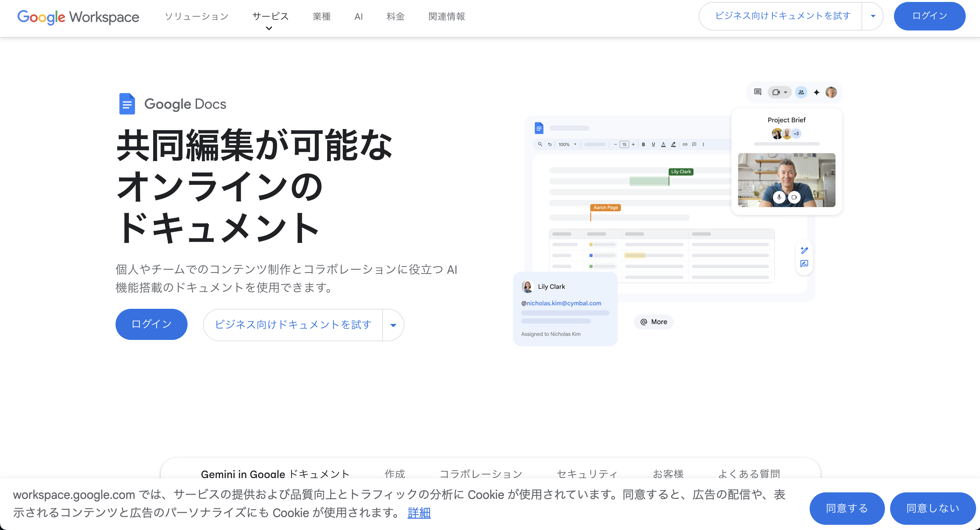980x530 pixels.
Task: Open the 料金 menu item
Action: tap(395, 16)
